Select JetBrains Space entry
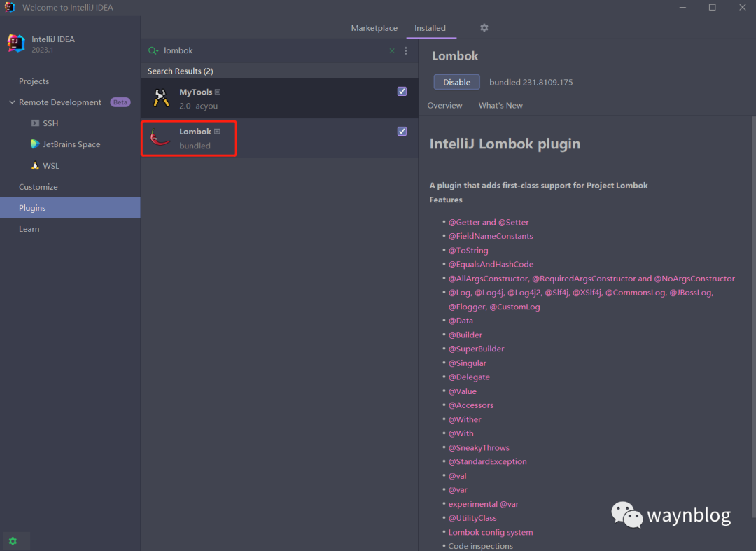The height and width of the screenshot is (551, 756). [71, 144]
